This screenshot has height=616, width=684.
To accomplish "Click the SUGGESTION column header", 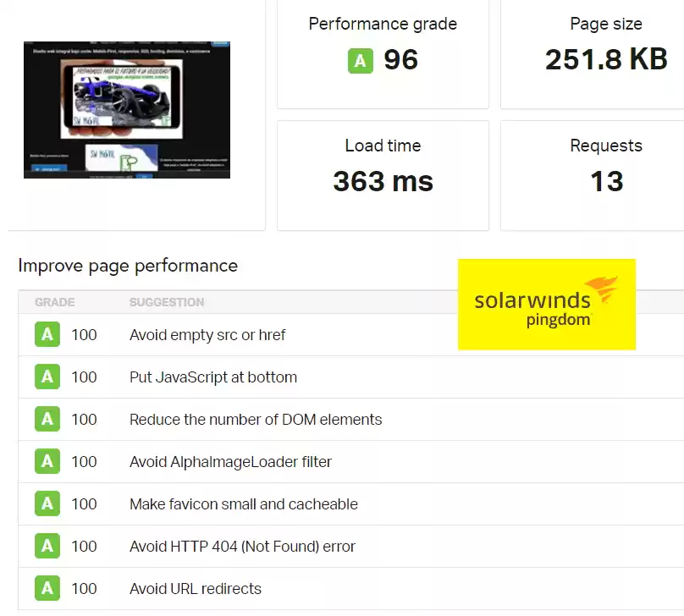I will click(167, 302).
